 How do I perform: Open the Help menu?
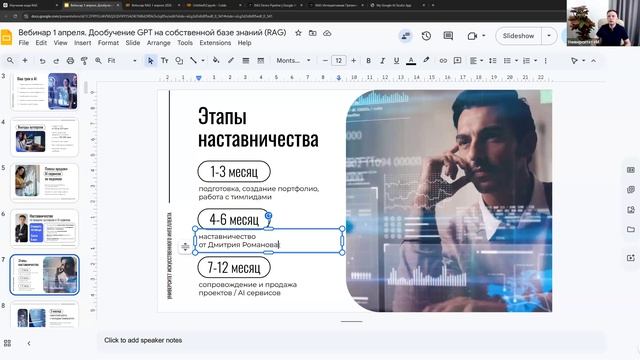point(244,43)
